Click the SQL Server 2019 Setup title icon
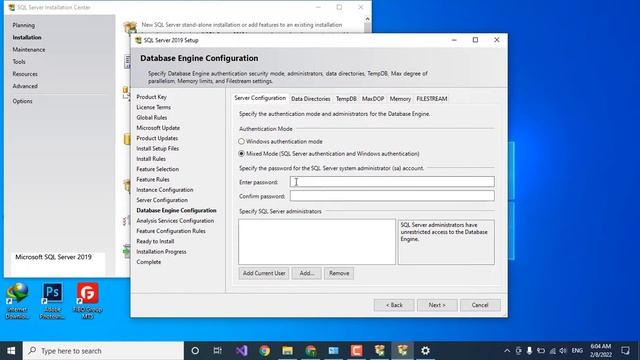Viewport: 640px width, 360px height. pyautogui.click(x=138, y=40)
